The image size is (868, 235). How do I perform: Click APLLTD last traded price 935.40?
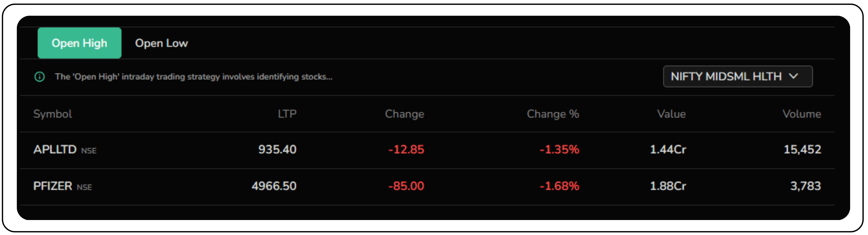click(277, 149)
